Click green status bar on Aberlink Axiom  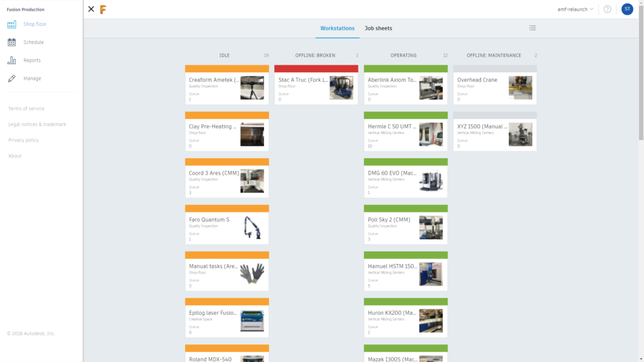click(x=406, y=69)
